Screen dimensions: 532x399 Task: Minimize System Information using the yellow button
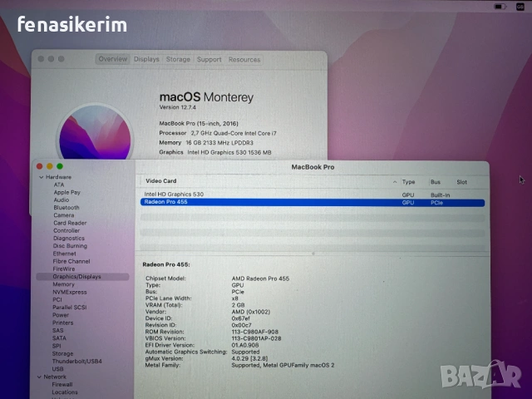pos(47,167)
